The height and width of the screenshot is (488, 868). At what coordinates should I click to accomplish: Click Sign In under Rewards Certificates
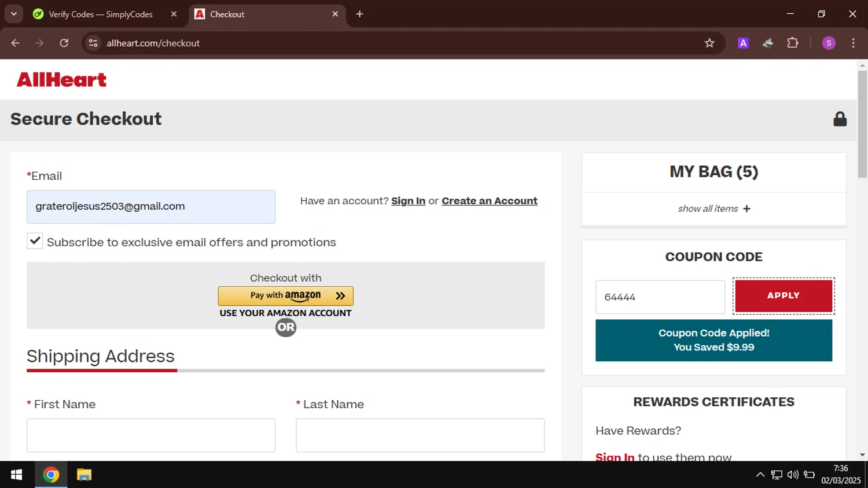coord(615,456)
